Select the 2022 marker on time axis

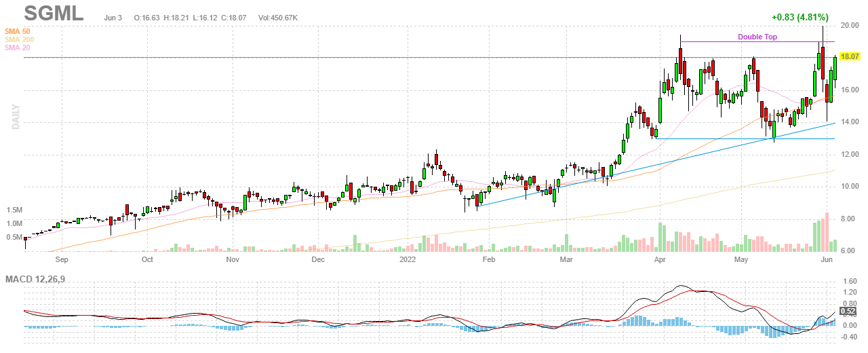409,259
